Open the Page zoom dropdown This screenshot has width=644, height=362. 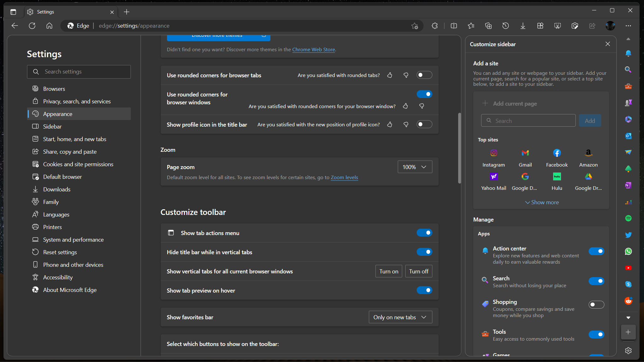(x=414, y=167)
